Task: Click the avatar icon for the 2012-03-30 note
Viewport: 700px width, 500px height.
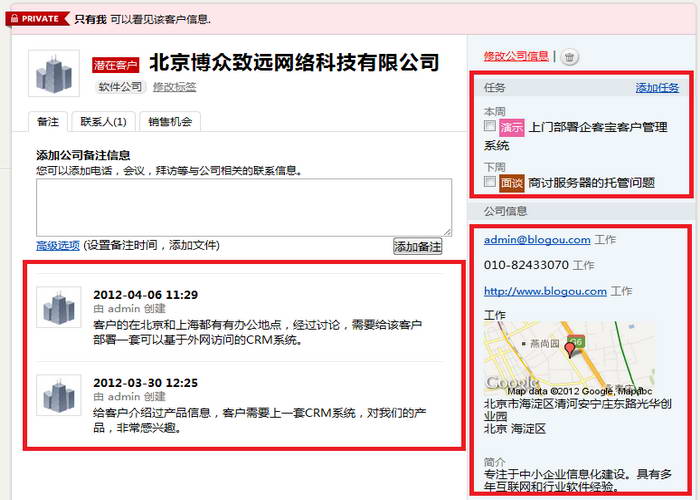Action: pyautogui.click(x=58, y=395)
